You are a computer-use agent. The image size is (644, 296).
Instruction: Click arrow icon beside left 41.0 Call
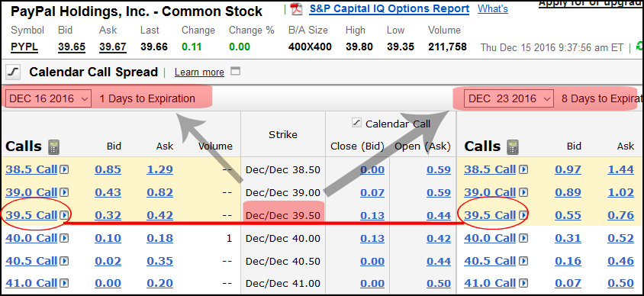(63, 283)
